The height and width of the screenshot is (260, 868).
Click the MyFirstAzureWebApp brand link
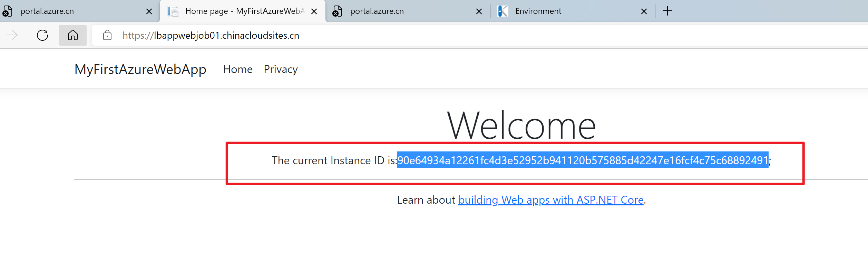pos(140,69)
